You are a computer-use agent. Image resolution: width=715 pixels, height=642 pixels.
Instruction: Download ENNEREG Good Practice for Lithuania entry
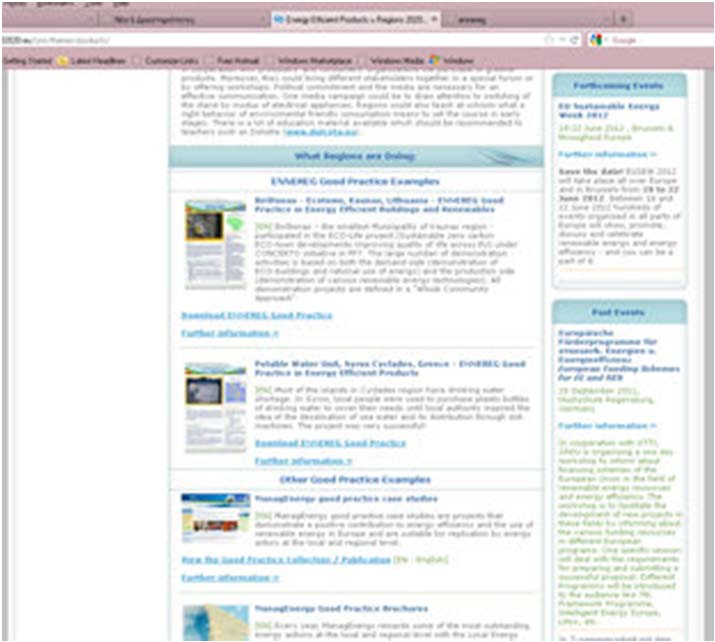click(x=257, y=316)
